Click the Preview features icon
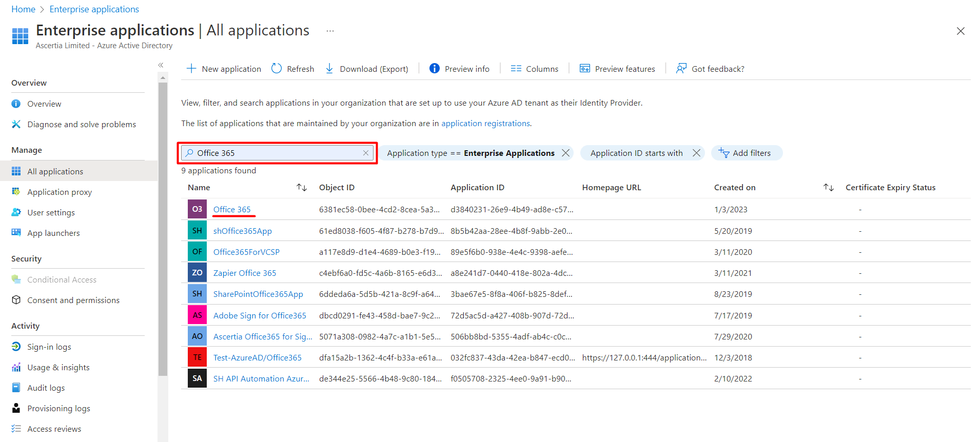980x442 pixels. coord(585,69)
